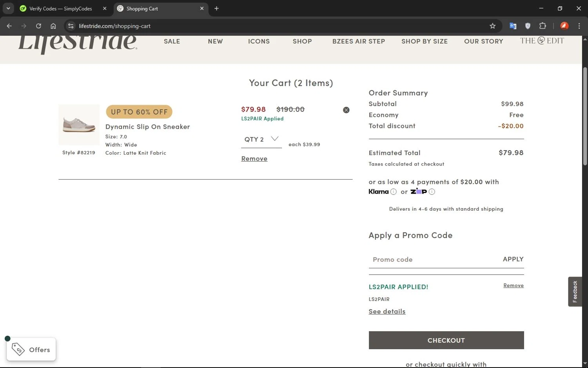Remove the LS2PAIR promo code
This screenshot has height=368, width=588.
[x=514, y=285]
